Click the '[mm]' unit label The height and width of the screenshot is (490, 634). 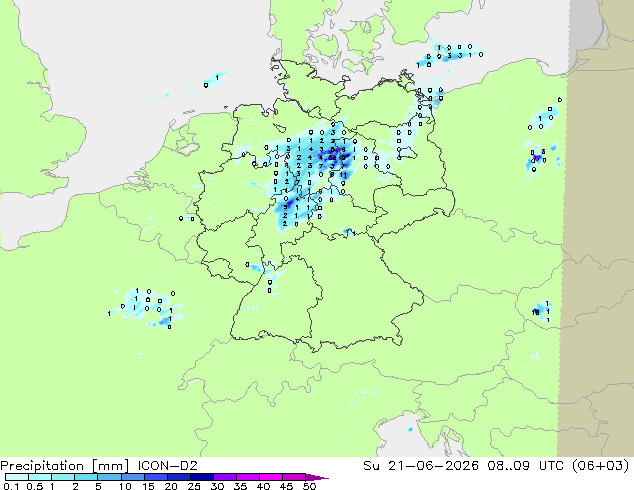pos(110,466)
